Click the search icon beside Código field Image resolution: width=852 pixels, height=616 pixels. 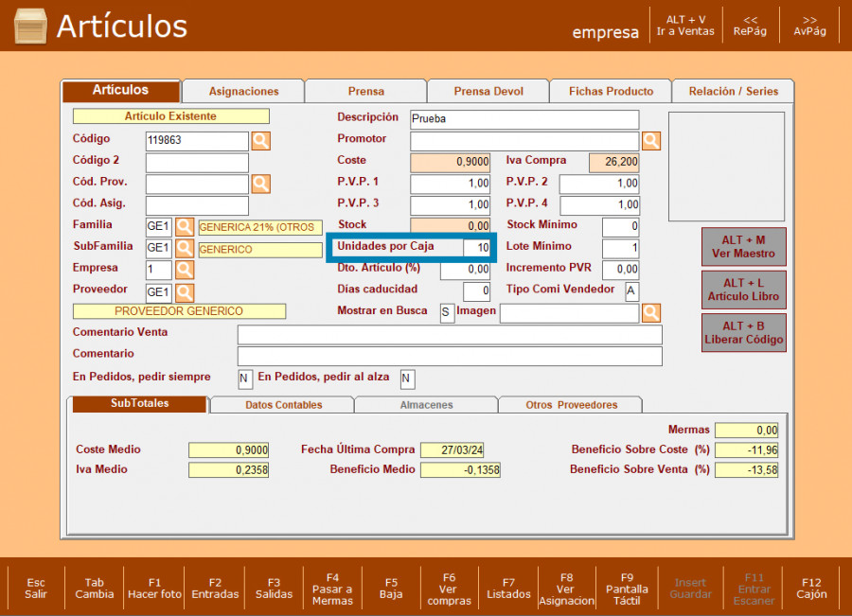pyautogui.click(x=260, y=141)
